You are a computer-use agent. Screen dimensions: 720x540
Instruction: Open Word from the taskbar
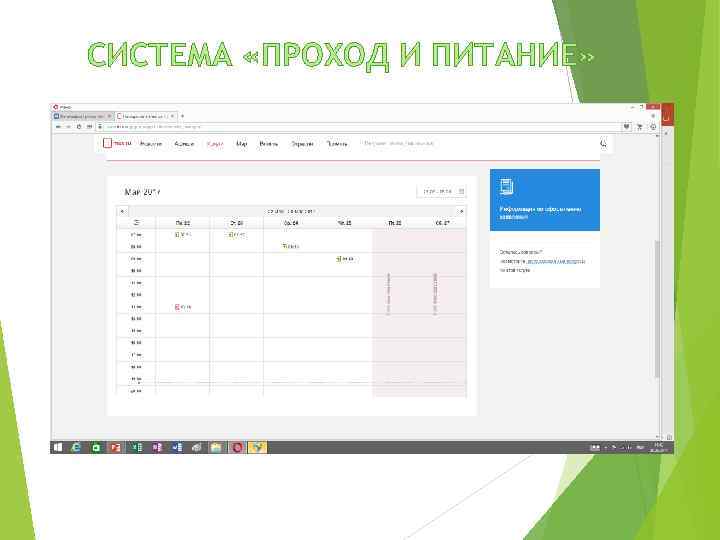coord(177,447)
